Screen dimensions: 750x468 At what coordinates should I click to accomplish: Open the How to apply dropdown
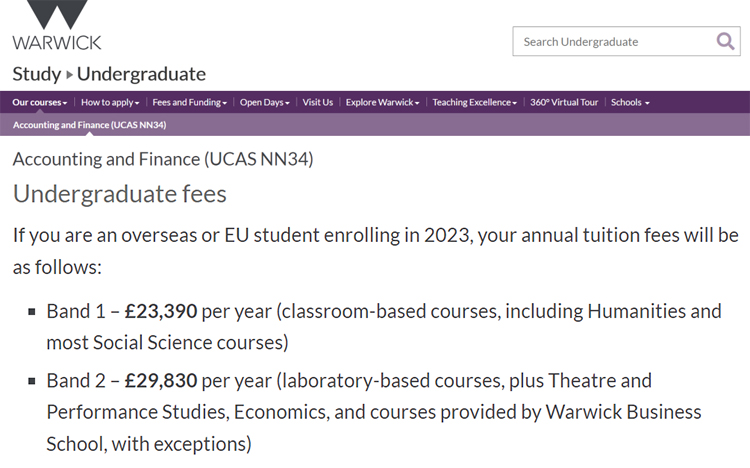point(110,102)
